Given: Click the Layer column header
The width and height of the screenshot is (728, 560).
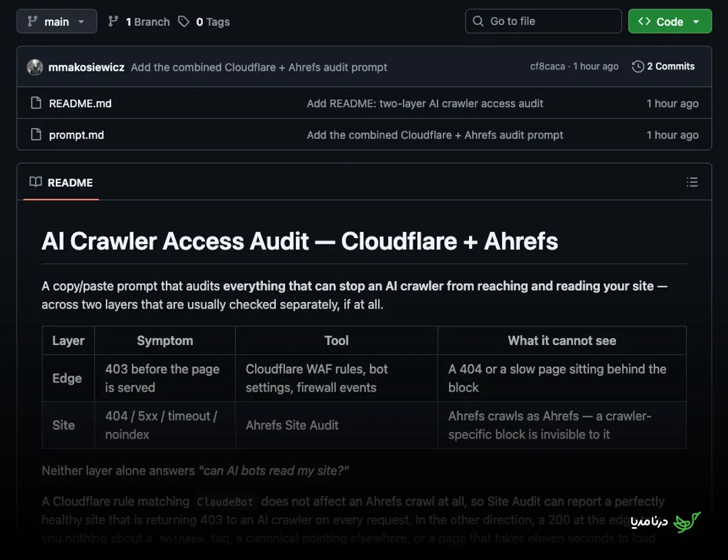Looking at the screenshot, I should (68, 340).
